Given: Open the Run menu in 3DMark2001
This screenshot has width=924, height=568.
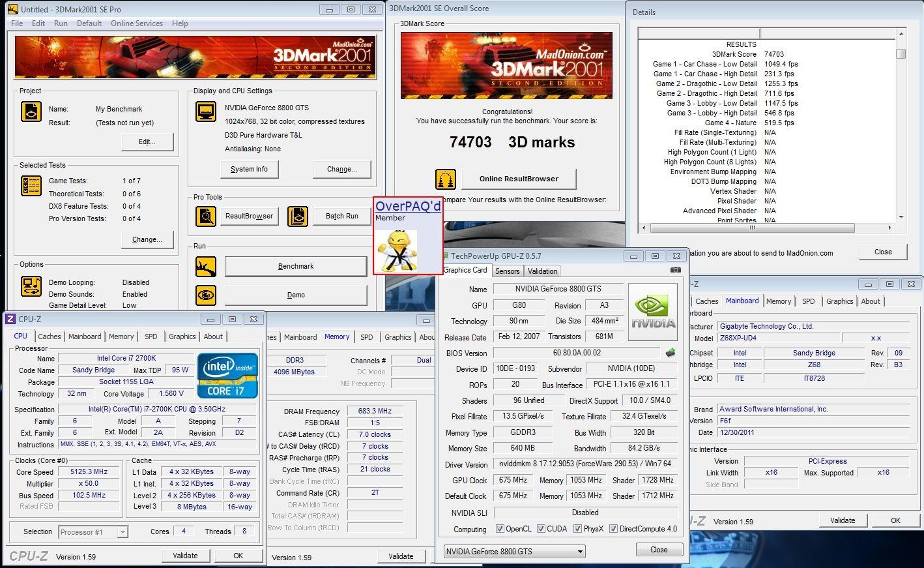Looking at the screenshot, I should click(61, 23).
